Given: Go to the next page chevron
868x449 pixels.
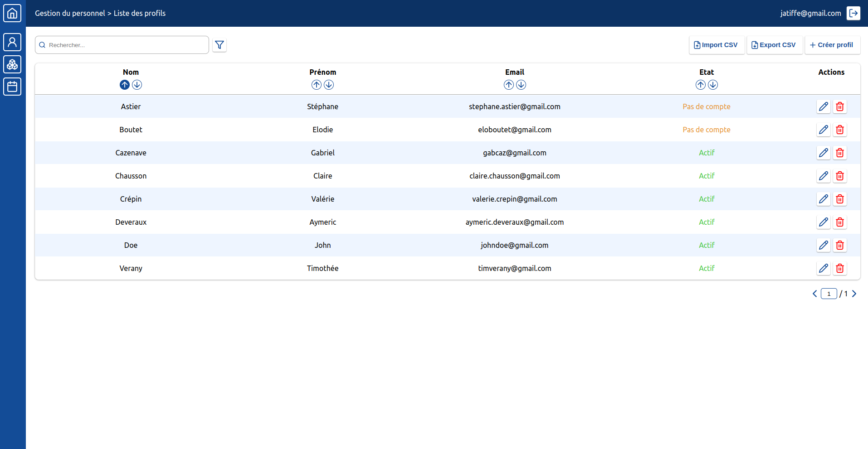Looking at the screenshot, I should tap(854, 294).
